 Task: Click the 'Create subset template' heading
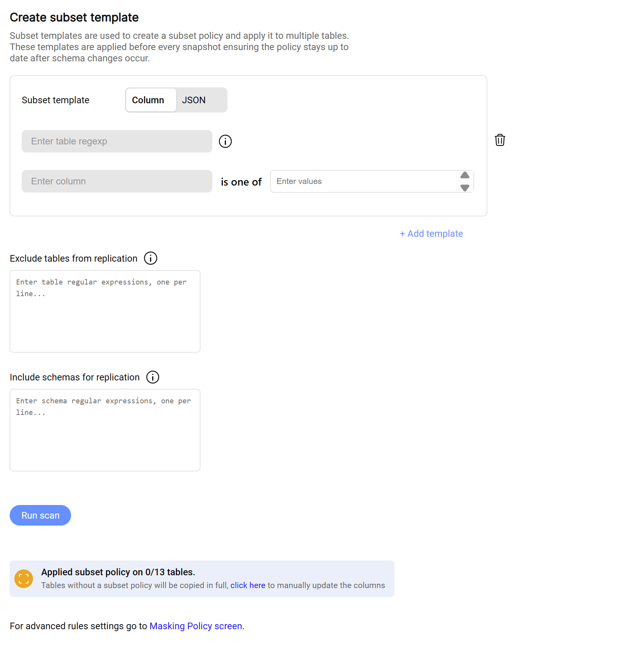pyautogui.click(x=74, y=17)
